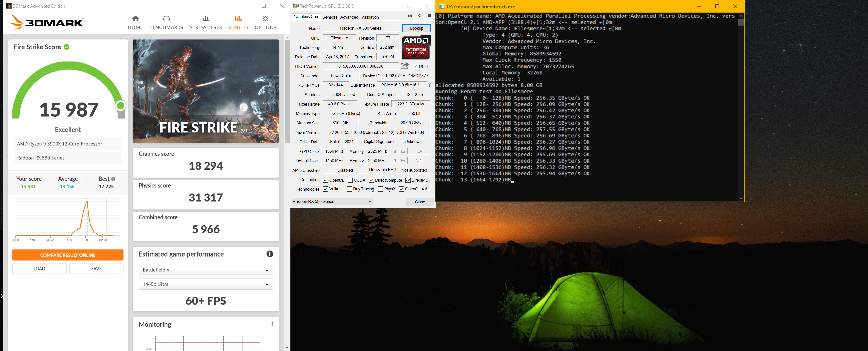Expand the Battlefield V game dropdown

[x=206, y=270]
